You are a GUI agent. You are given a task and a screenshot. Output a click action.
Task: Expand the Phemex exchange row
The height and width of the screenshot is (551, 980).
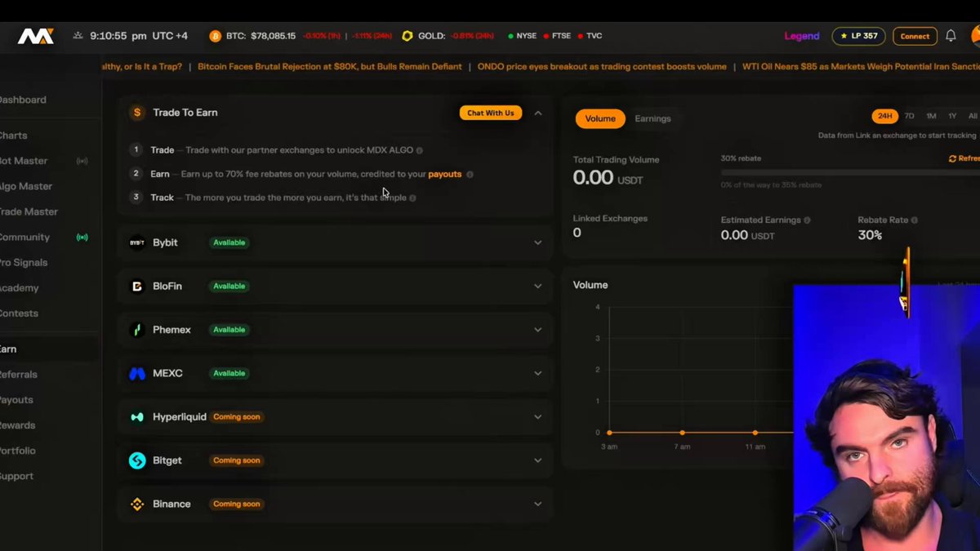coord(537,330)
